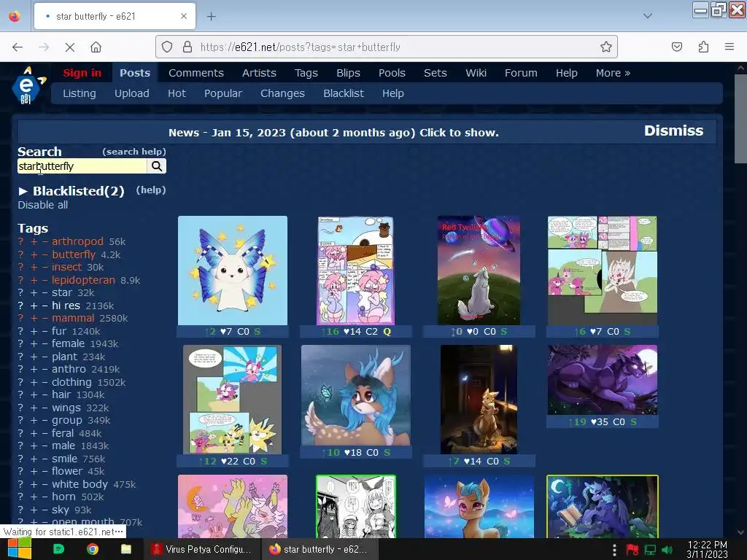Dismiss the news banner
This screenshot has width=747, height=560.
pos(673,131)
